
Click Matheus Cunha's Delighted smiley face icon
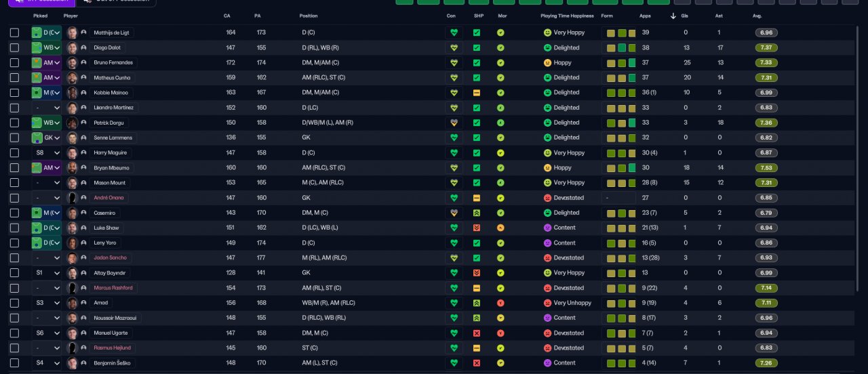tap(547, 77)
